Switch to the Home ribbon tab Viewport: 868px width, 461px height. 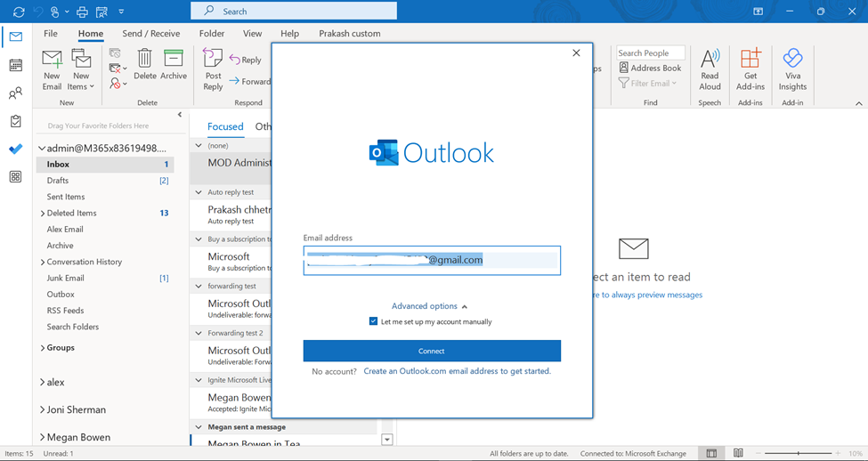91,33
